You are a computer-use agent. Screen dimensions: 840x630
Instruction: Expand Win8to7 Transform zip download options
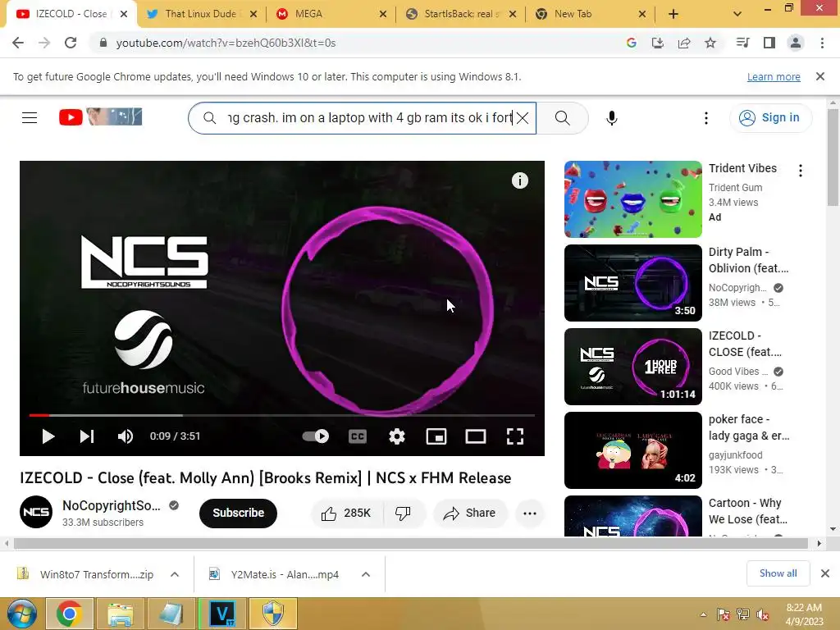[x=175, y=574]
